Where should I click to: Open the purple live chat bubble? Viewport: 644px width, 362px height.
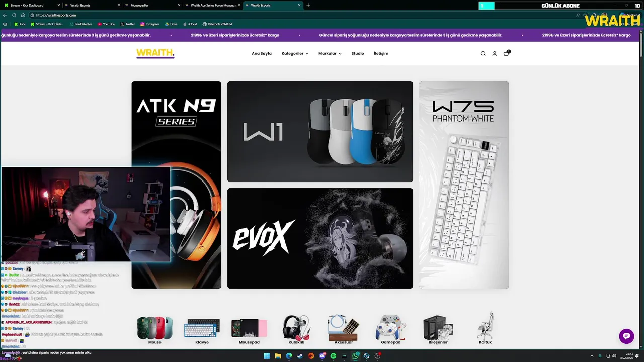point(626,336)
